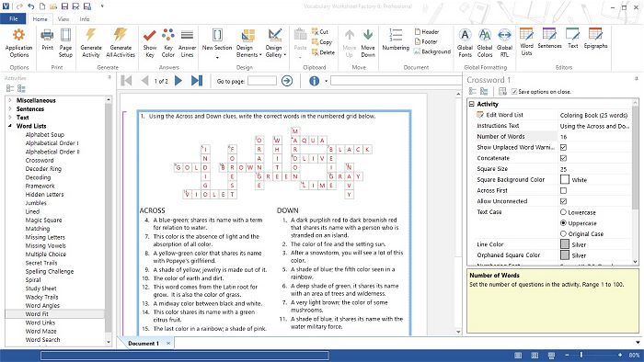Collapse the Word Lists tree node
644x362 pixels.
[10, 126]
